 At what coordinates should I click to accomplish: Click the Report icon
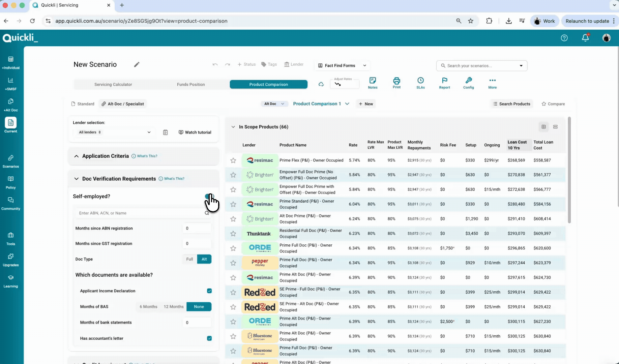pos(444,83)
